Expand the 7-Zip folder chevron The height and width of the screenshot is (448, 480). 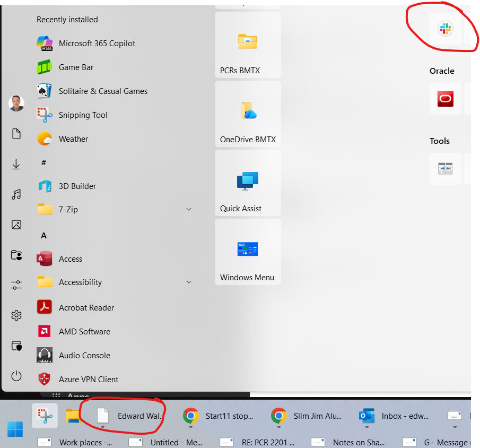click(189, 210)
